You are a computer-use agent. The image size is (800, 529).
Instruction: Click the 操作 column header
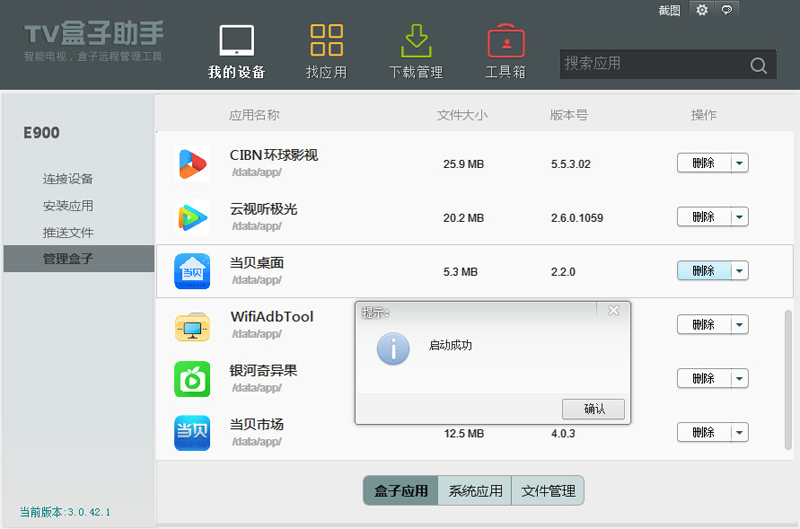point(704,115)
